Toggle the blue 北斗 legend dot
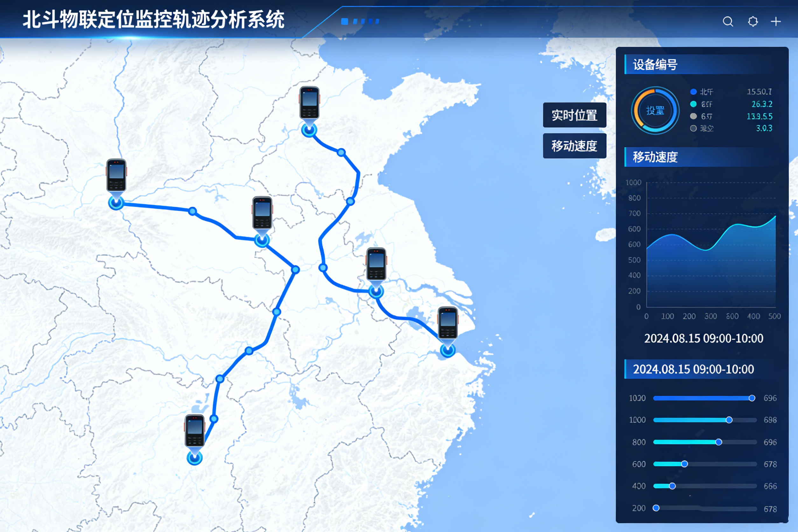The image size is (798, 532). 694,92
